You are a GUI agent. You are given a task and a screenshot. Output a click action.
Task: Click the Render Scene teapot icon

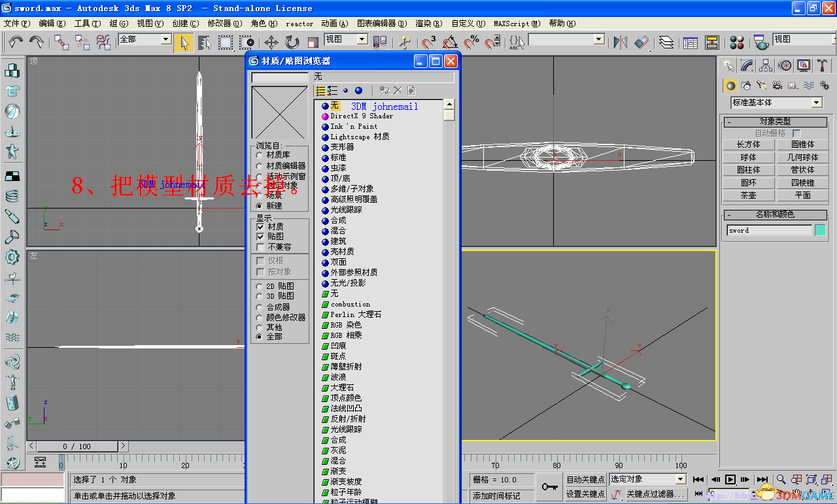[760, 42]
